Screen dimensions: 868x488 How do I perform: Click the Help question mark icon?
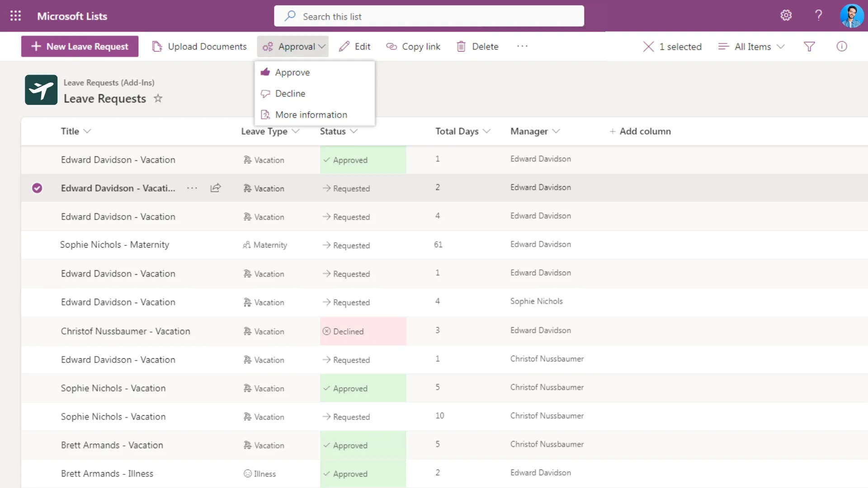point(818,15)
